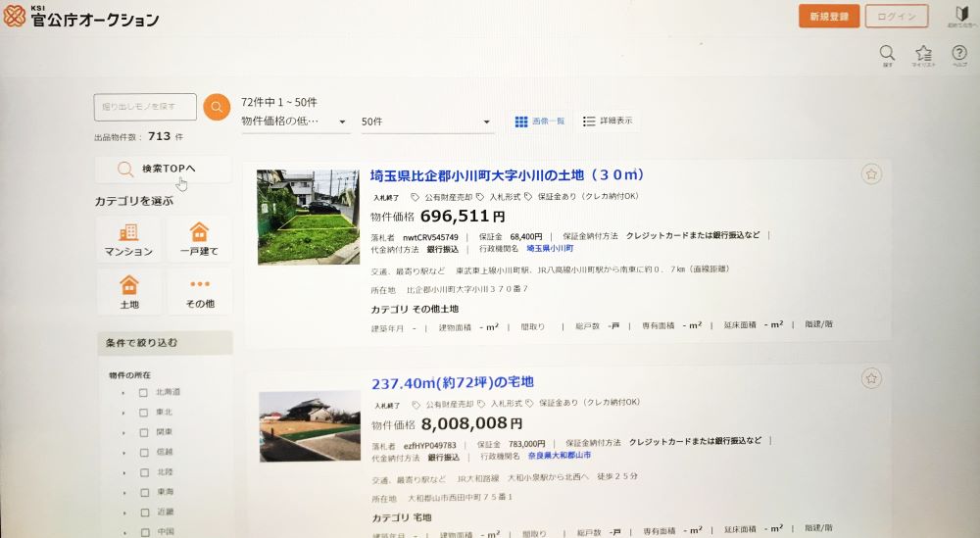The width and height of the screenshot is (980, 538).
Task: Open the green lot thumbnail of 小川町 listing
Action: [308, 217]
